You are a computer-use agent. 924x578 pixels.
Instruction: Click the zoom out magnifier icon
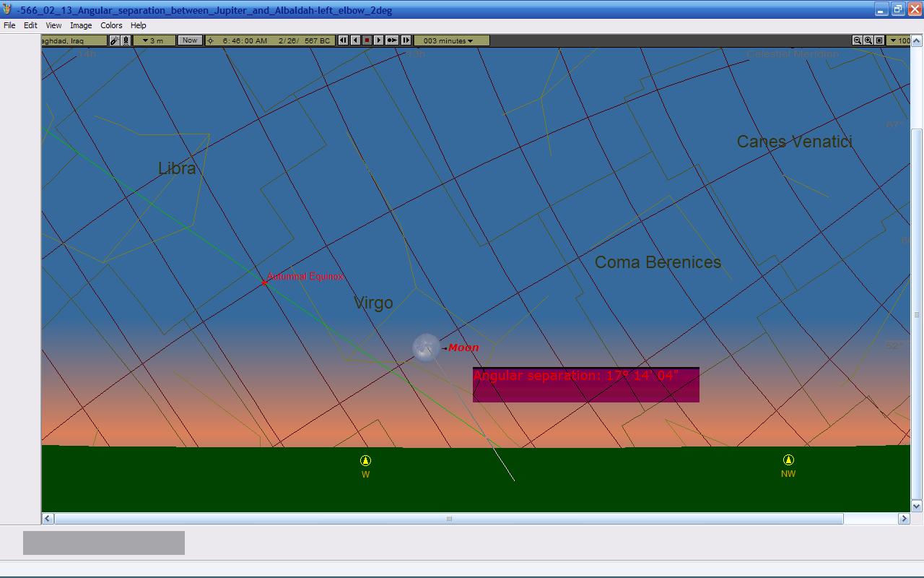point(857,40)
